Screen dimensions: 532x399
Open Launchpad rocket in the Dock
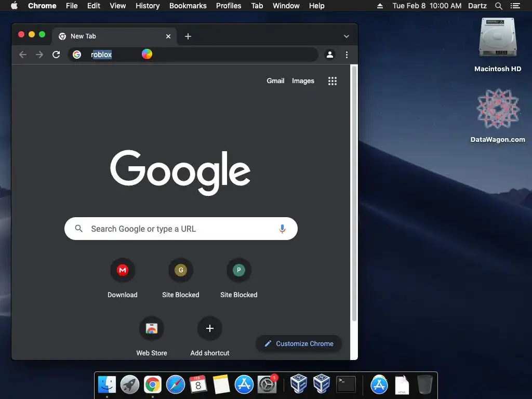coord(130,385)
